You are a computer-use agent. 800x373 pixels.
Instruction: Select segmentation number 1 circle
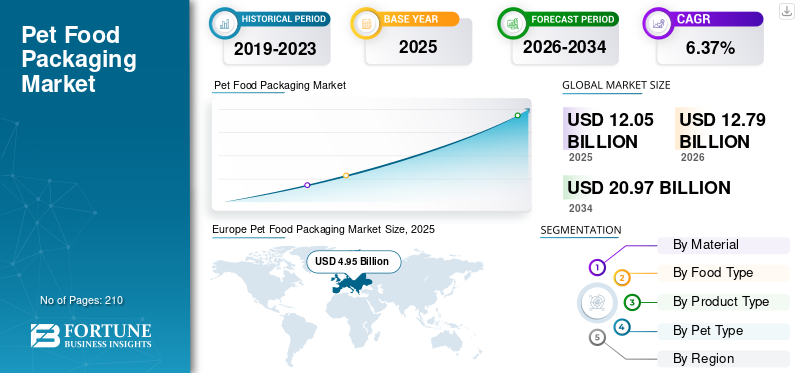[597, 267]
